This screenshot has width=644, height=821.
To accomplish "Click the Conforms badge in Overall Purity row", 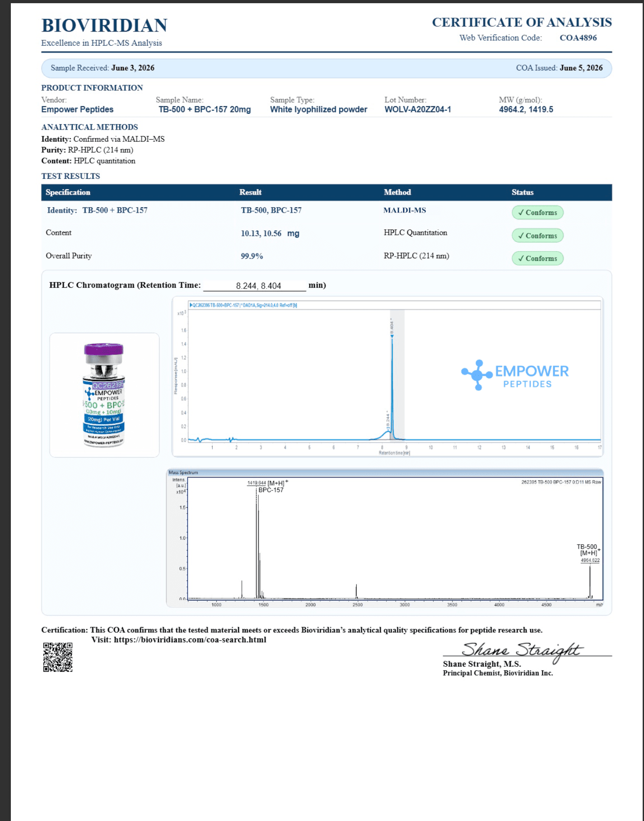I will (x=537, y=258).
